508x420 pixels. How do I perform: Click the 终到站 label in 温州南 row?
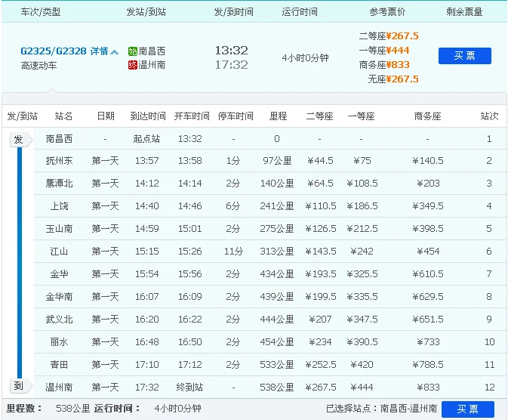click(x=190, y=388)
